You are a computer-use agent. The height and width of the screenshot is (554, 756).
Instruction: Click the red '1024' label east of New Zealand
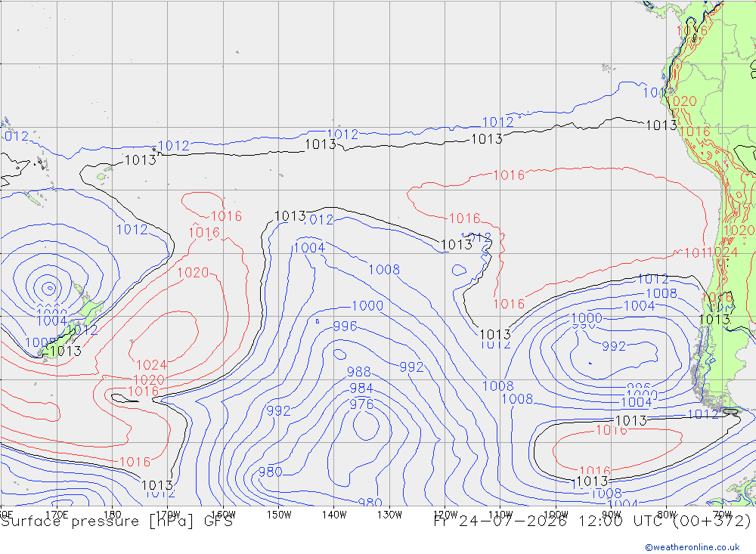point(152,365)
